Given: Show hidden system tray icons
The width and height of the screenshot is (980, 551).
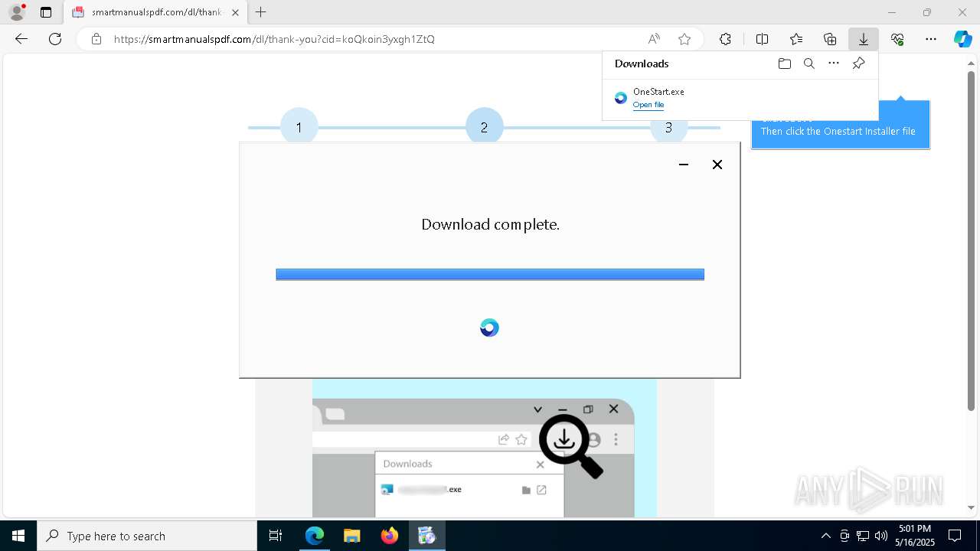Looking at the screenshot, I should [x=825, y=536].
